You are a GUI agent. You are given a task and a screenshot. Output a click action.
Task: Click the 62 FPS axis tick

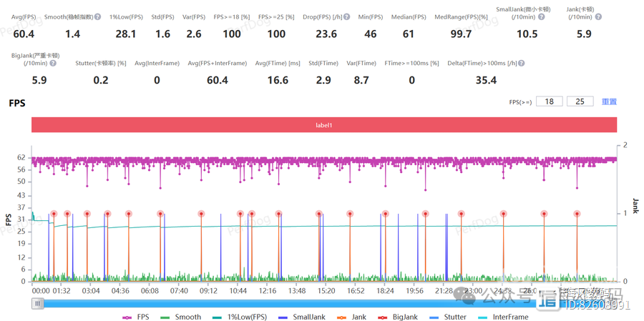(21, 157)
